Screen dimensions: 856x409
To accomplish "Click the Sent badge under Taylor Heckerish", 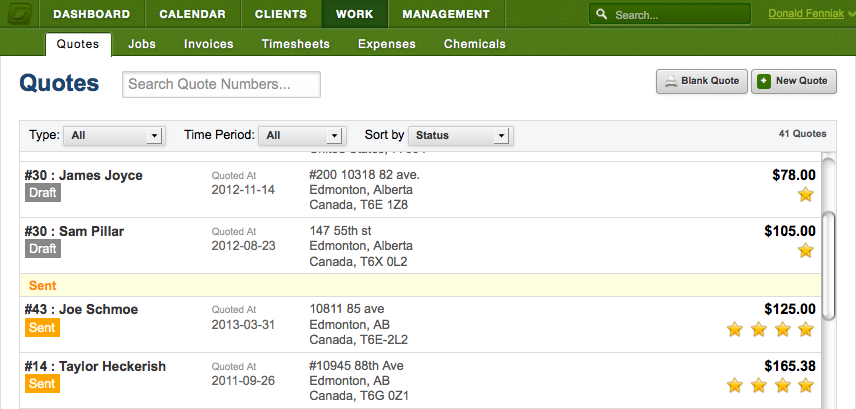I will [x=42, y=384].
